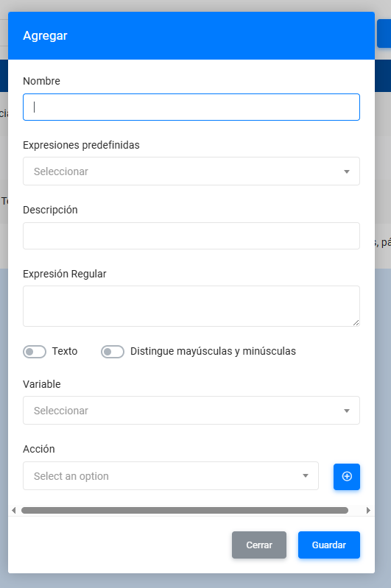Click the left arrow of horizontal scrollbar
The image size is (391, 588).
click(x=14, y=510)
